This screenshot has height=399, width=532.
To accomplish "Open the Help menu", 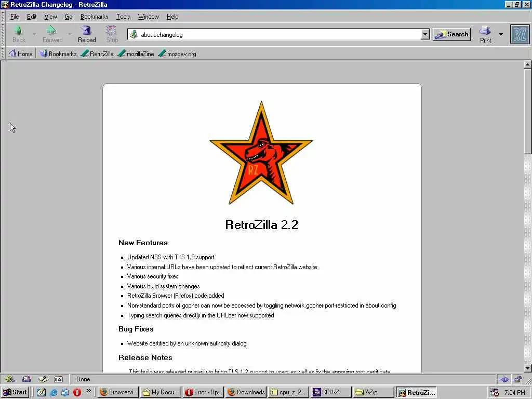I will pos(172,17).
